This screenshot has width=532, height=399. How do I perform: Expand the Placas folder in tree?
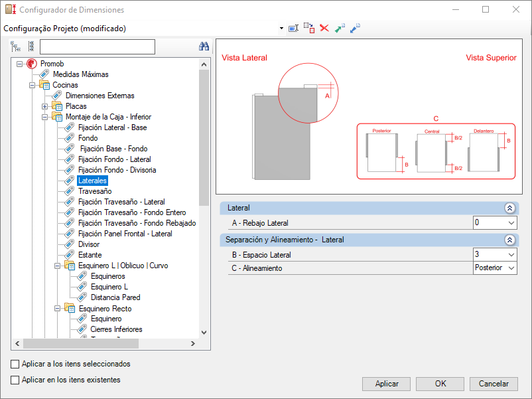44,107
